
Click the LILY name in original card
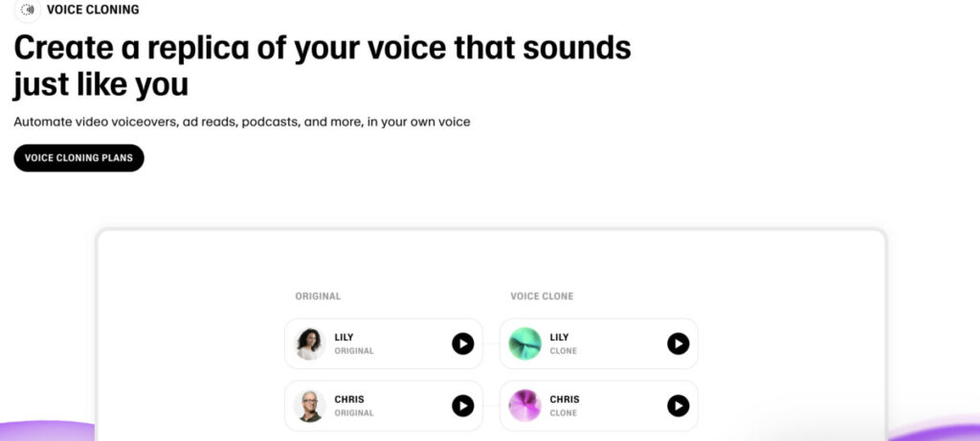pyautogui.click(x=344, y=338)
